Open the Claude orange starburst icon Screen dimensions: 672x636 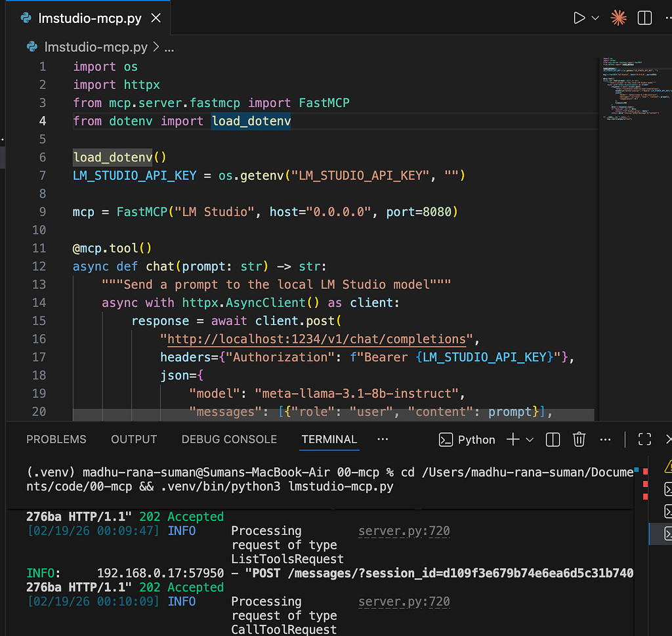(x=618, y=18)
